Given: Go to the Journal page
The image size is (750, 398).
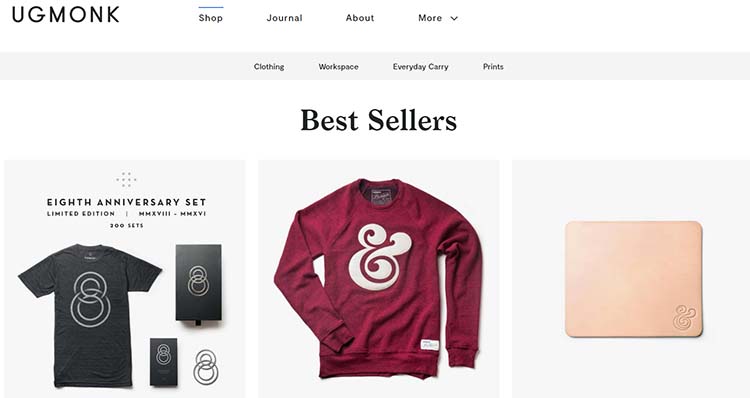Looking at the screenshot, I should pos(284,18).
